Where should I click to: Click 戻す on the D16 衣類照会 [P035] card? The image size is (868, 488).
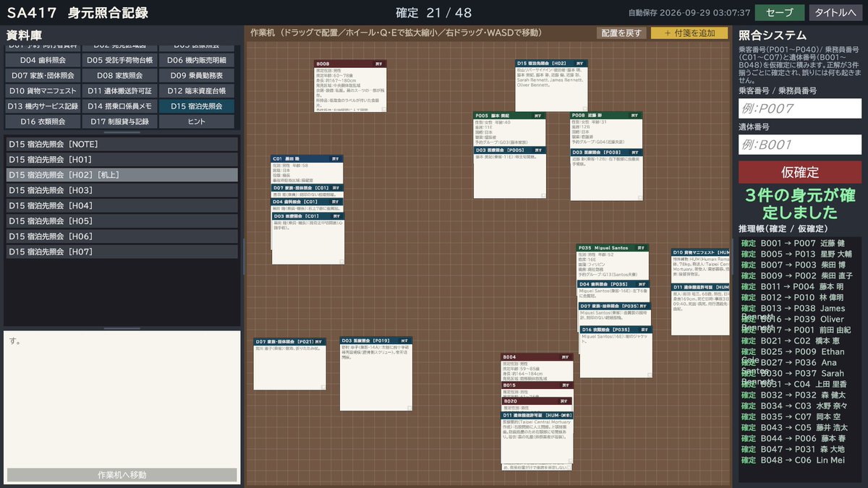coord(644,330)
